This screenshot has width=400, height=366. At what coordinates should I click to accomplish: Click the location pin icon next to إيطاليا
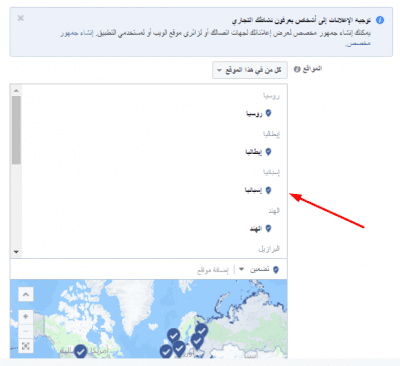268,152
